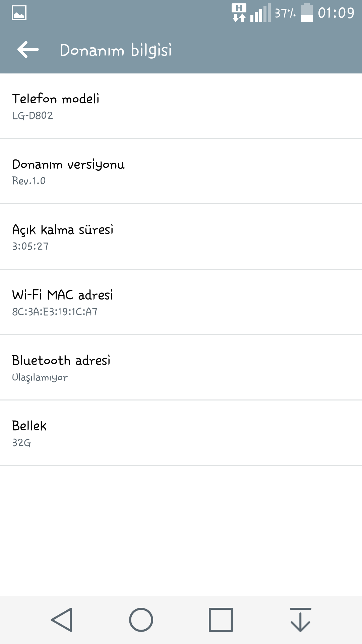Tap the Wi-Fi MAC adresi row
The image size is (362, 644).
[181, 302]
